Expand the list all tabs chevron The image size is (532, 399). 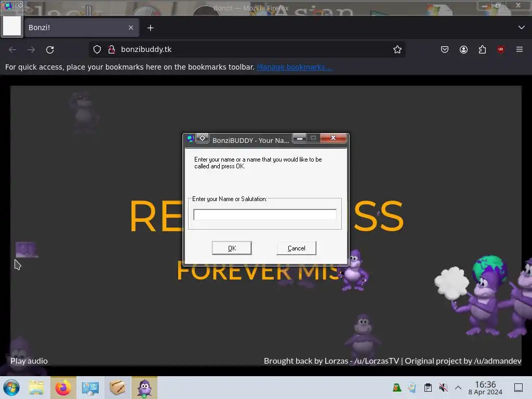click(522, 27)
